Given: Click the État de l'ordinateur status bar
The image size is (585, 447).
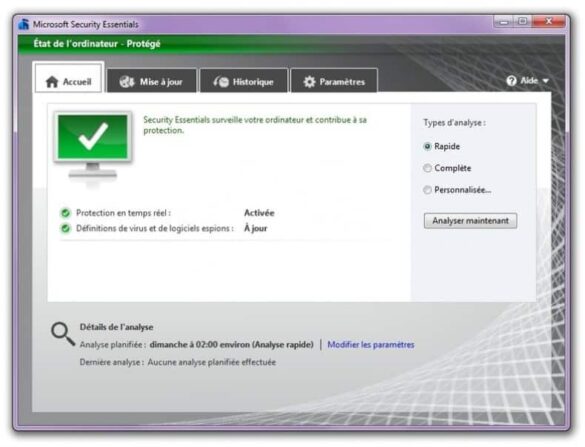Looking at the screenshot, I should pyautogui.click(x=291, y=44).
